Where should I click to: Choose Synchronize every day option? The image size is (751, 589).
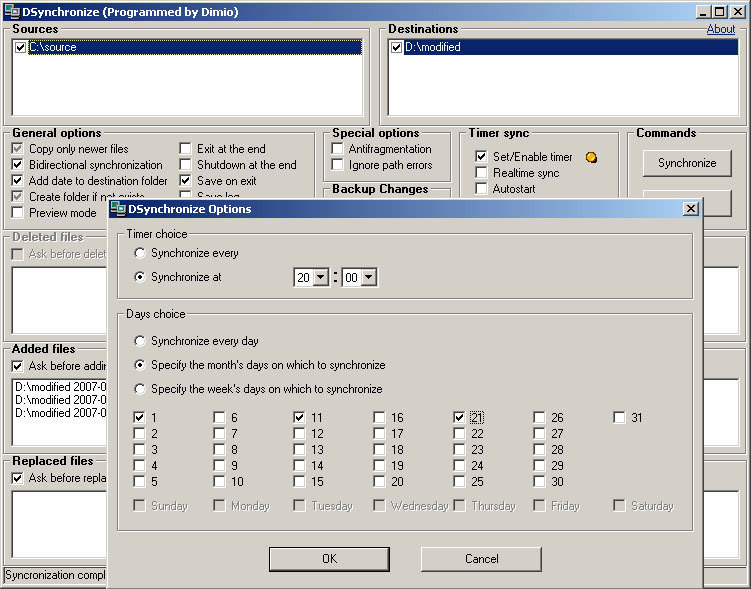coord(140,341)
